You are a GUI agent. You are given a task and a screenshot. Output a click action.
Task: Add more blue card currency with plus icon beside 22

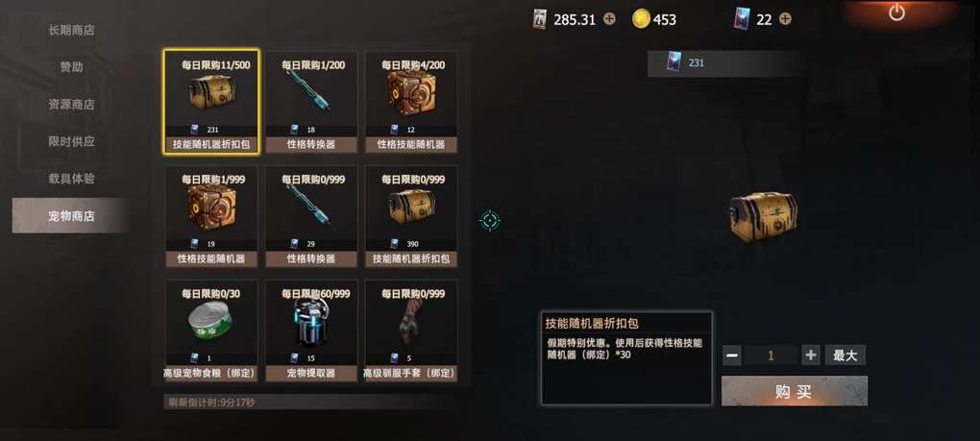pyautogui.click(x=785, y=19)
